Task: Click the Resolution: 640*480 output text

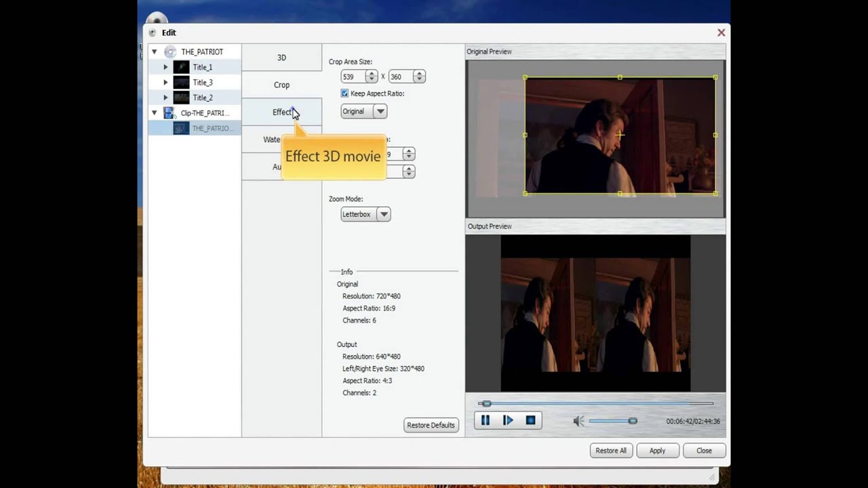Action: [x=371, y=357]
